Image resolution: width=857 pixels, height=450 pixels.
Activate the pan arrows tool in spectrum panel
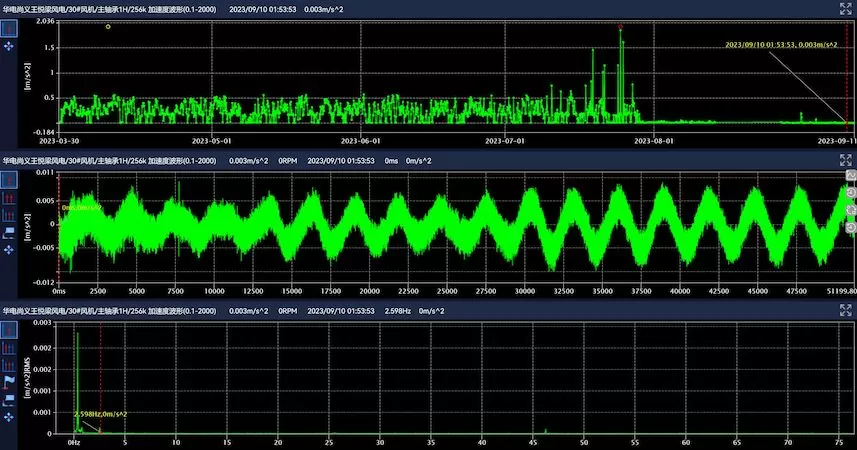[9, 416]
